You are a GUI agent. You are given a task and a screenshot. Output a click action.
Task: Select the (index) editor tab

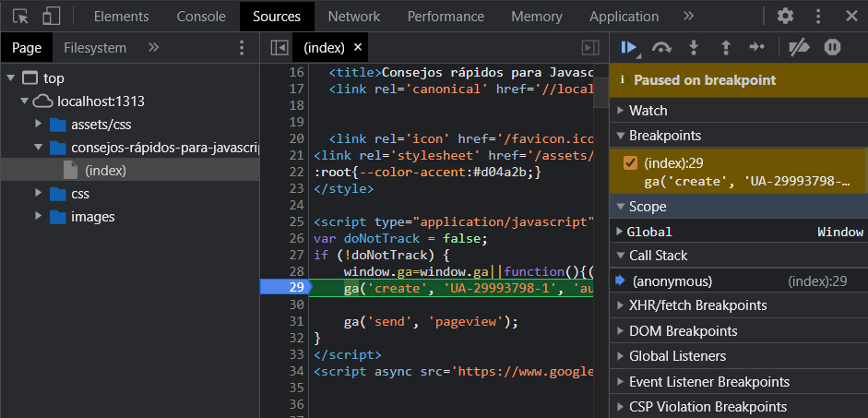click(x=330, y=48)
